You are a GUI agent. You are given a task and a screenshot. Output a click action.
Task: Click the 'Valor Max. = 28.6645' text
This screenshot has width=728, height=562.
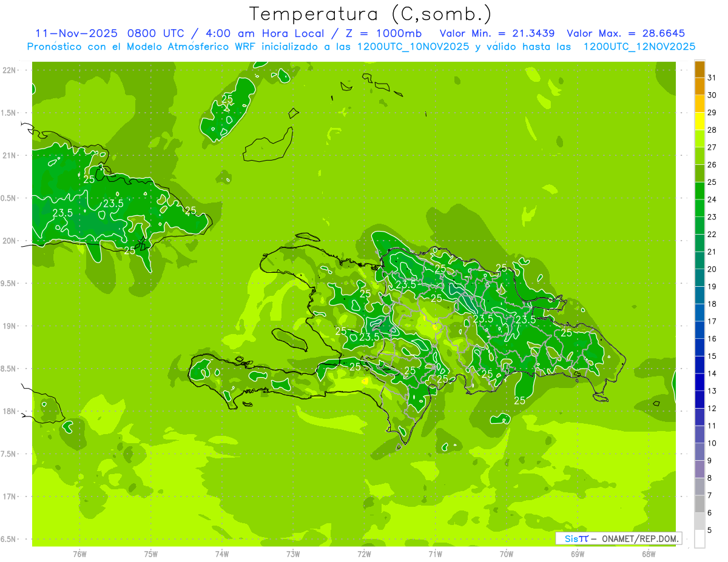pyautogui.click(x=625, y=33)
